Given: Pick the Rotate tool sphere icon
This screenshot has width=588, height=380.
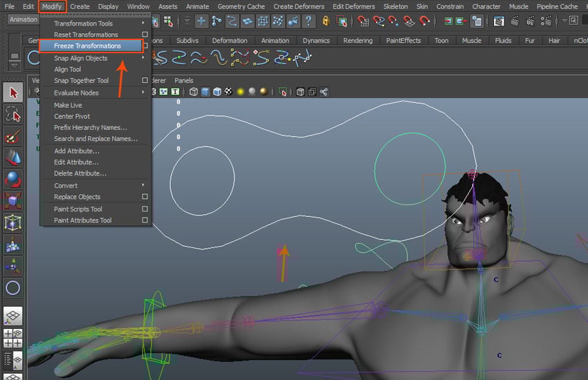Looking at the screenshot, I should tap(12, 179).
